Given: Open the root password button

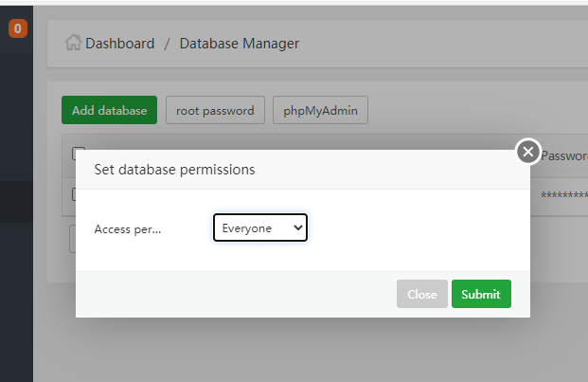Looking at the screenshot, I should click(215, 110).
